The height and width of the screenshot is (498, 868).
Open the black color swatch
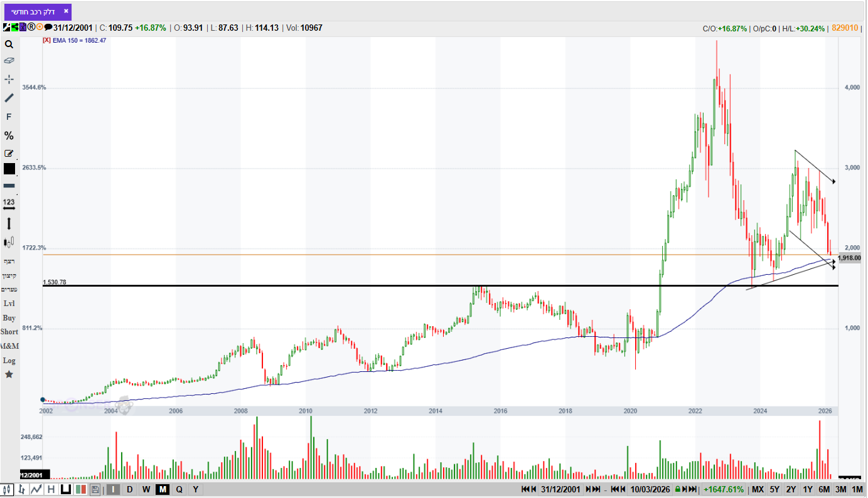9,169
